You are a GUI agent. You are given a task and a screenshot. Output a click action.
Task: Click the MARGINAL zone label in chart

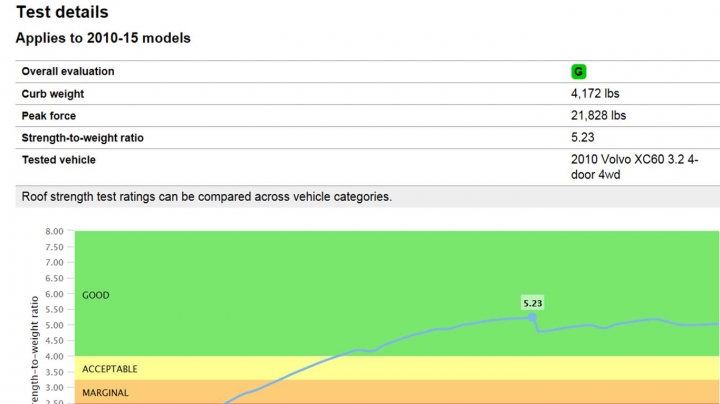click(x=105, y=393)
